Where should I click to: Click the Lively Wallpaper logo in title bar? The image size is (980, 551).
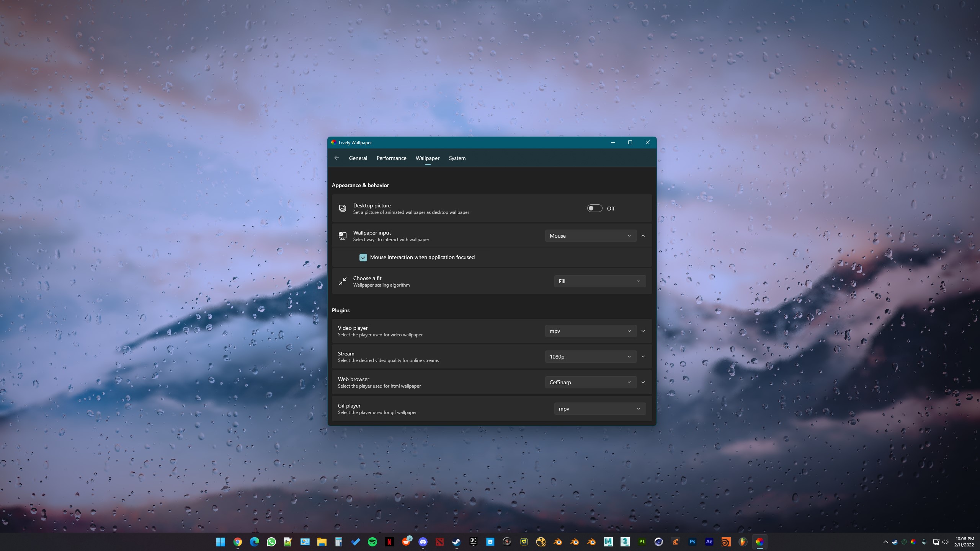click(x=333, y=142)
